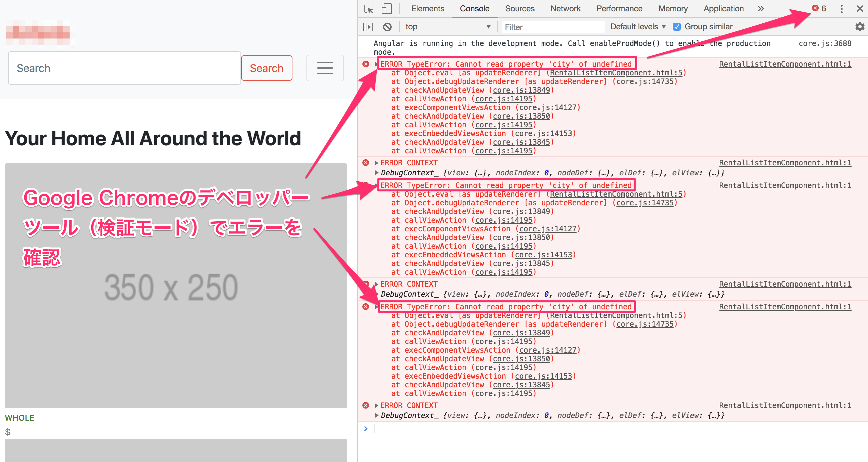Close the DevTools panel
This screenshot has height=462, width=868.
click(860, 9)
